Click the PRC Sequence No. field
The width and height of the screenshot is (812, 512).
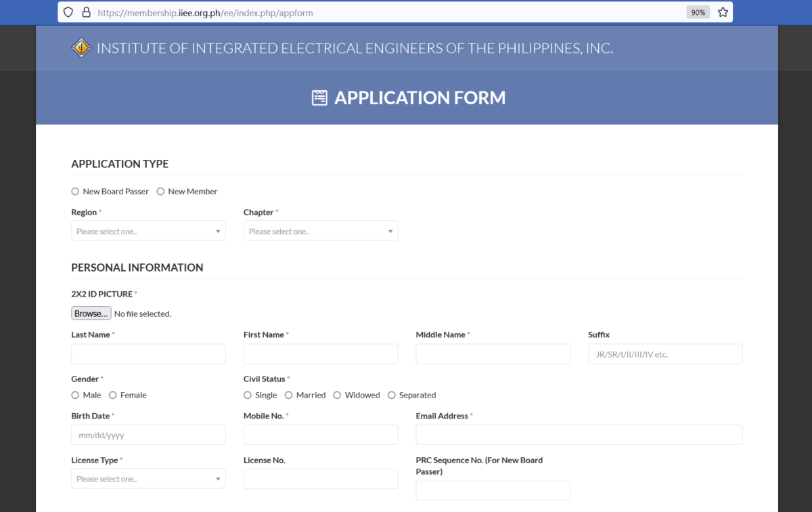(x=493, y=490)
